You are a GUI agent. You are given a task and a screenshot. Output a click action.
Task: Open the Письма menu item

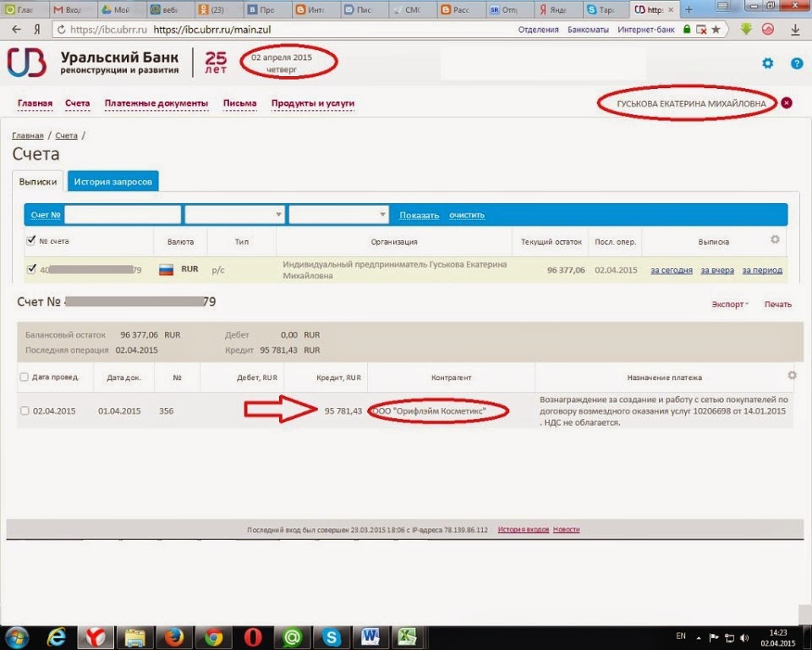click(239, 103)
